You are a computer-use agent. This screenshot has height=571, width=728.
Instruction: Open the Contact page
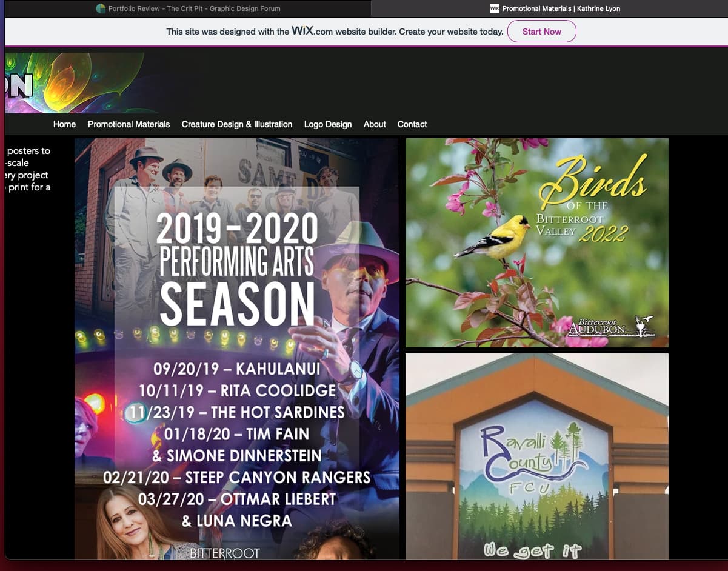pyautogui.click(x=412, y=124)
